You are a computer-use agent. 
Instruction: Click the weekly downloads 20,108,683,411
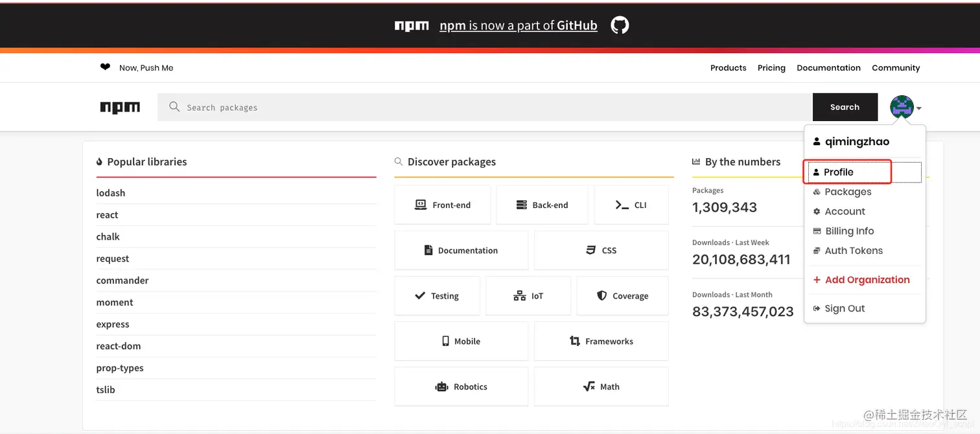coord(741,260)
